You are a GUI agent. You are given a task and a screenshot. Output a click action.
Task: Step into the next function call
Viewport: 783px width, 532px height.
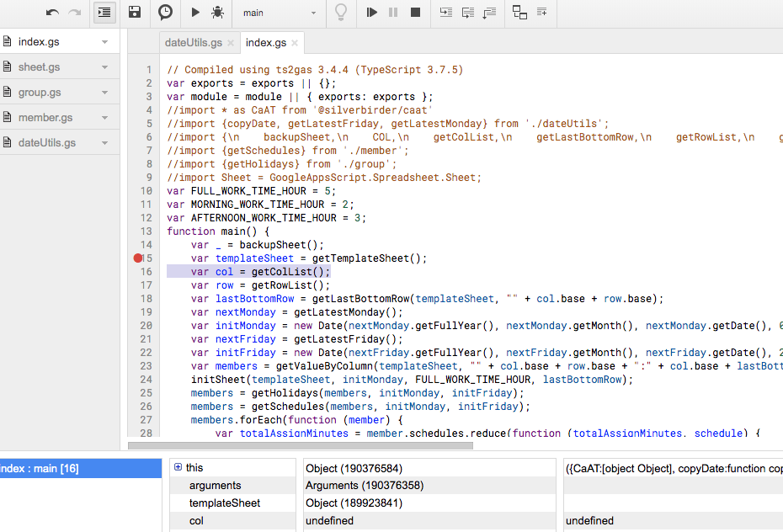click(x=445, y=13)
